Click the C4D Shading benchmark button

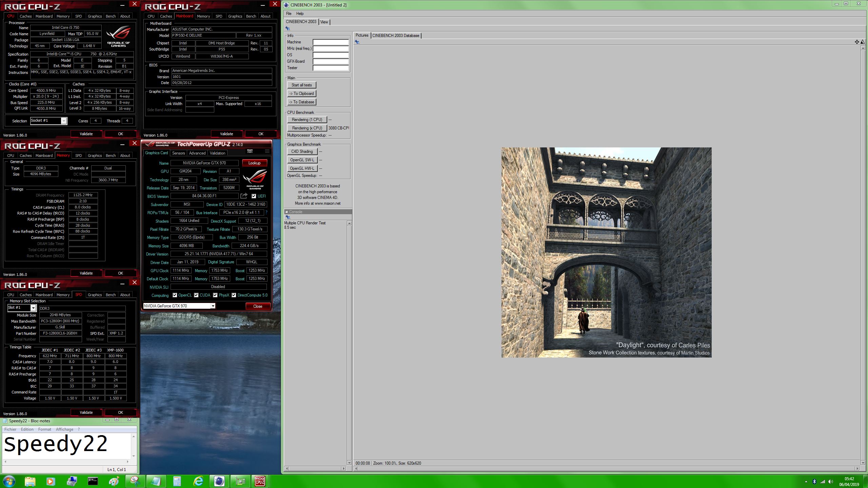click(x=302, y=151)
